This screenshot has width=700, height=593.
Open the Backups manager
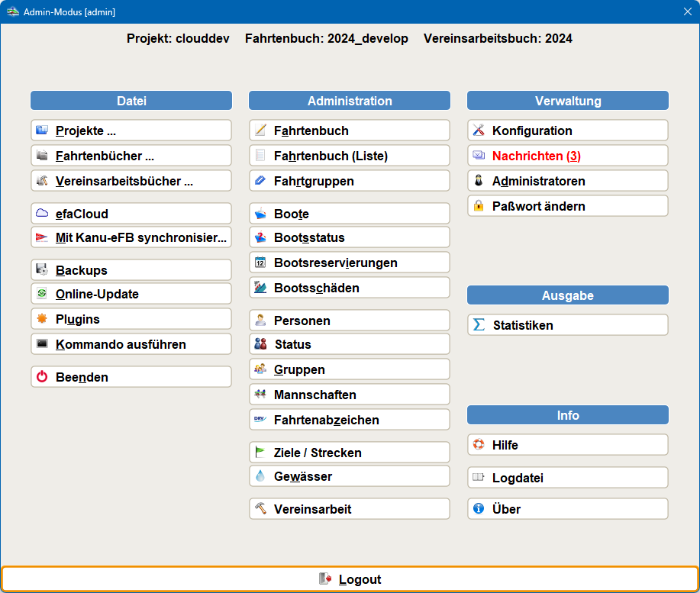[x=131, y=270]
